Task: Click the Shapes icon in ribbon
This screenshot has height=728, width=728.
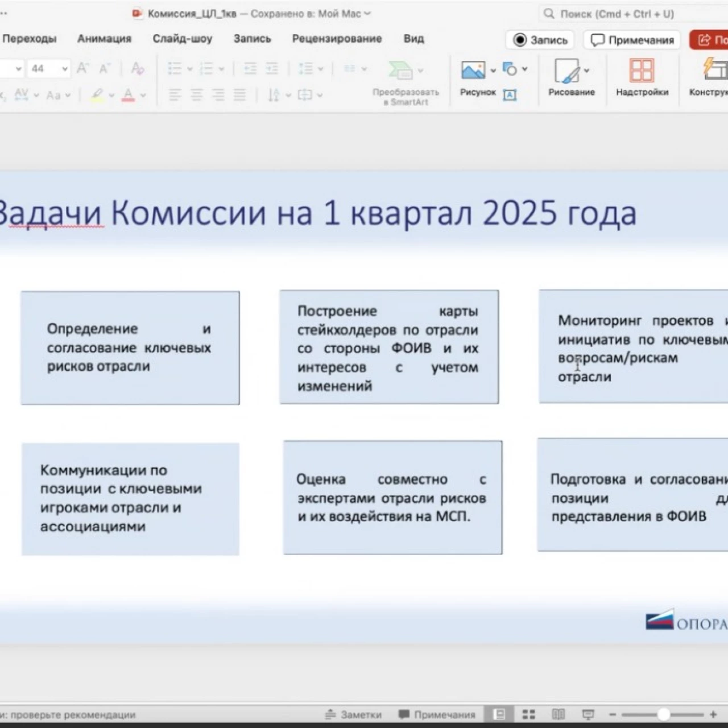Action: 510,69
